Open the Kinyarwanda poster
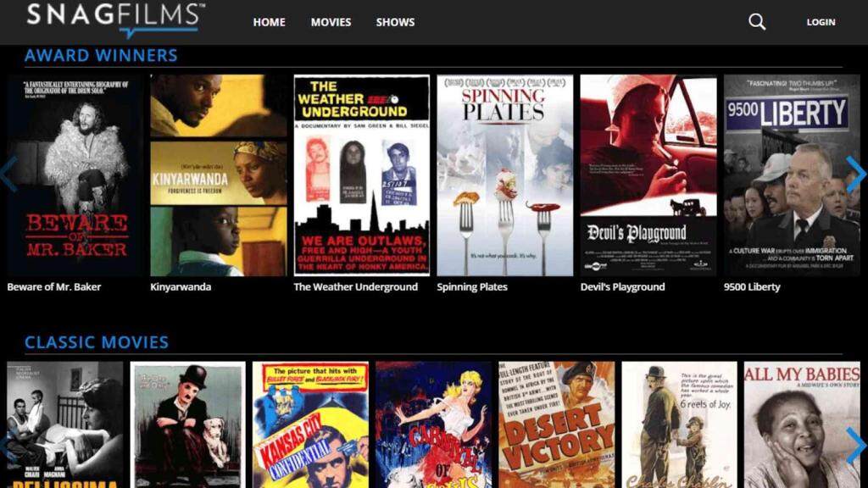 (x=218, y=175)
